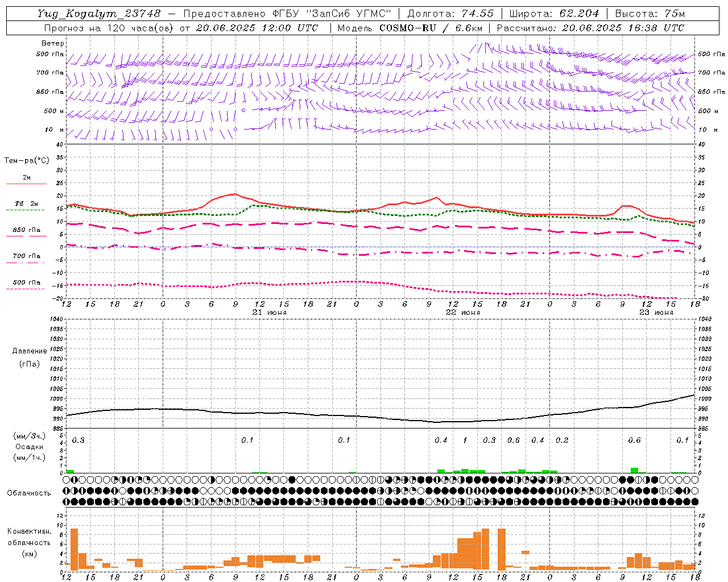Click the (мм/3ч.) precipitation unit label

tap(29, 436)
